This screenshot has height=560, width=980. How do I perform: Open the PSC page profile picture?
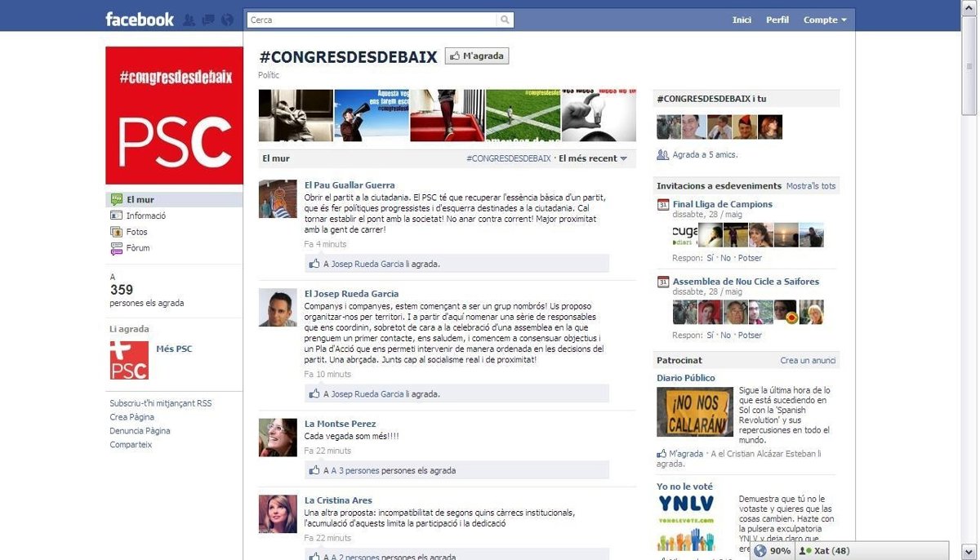tap(174, 115)
